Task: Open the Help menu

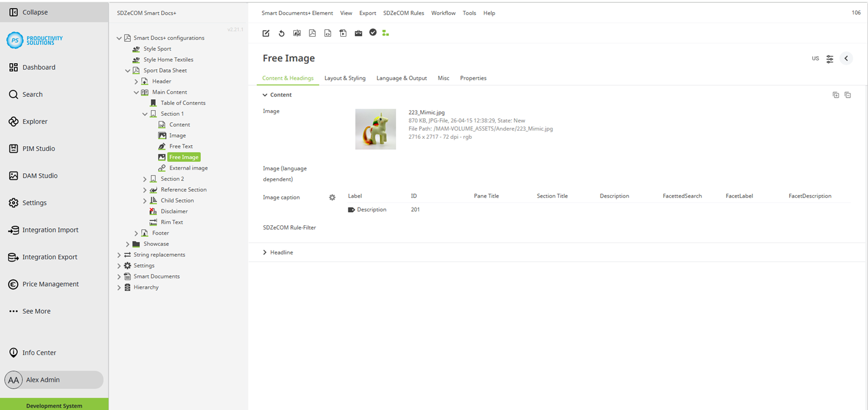Action: click(489, 13)
